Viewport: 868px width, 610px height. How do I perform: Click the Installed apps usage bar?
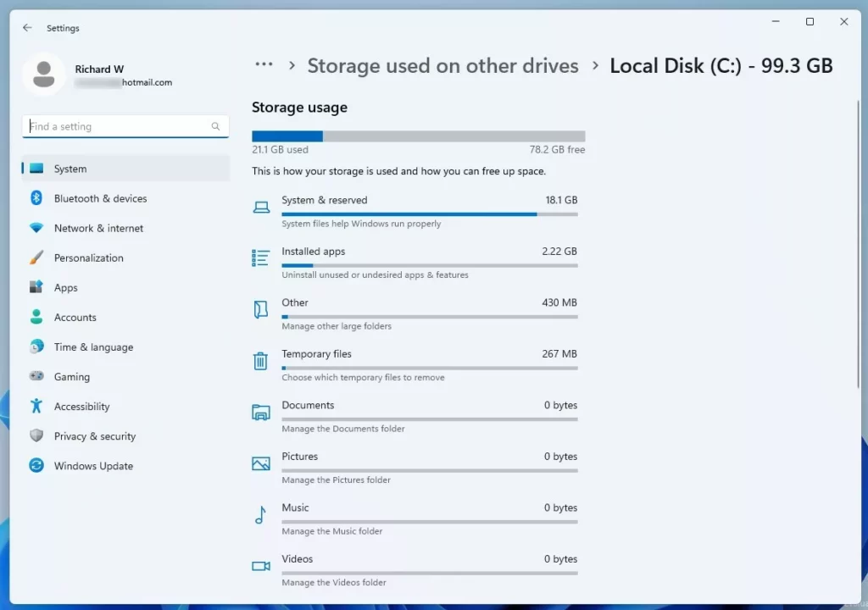[x=430, y=266]
